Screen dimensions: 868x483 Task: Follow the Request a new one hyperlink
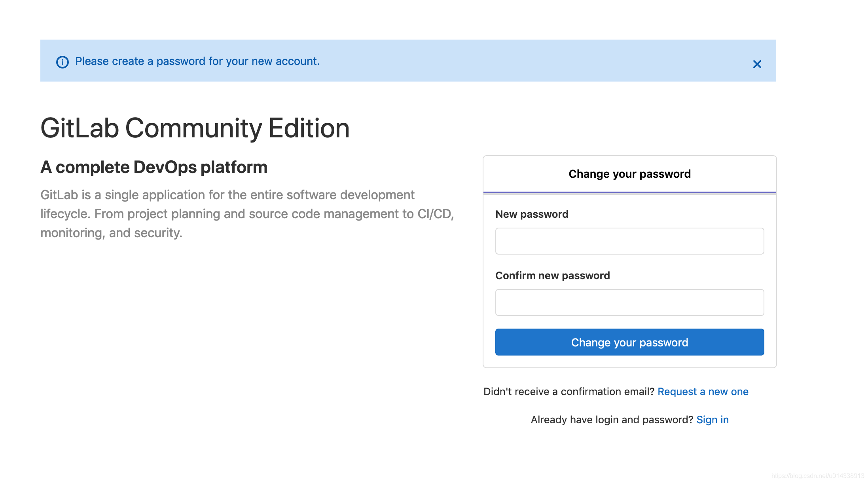click(x=703, y=391)
